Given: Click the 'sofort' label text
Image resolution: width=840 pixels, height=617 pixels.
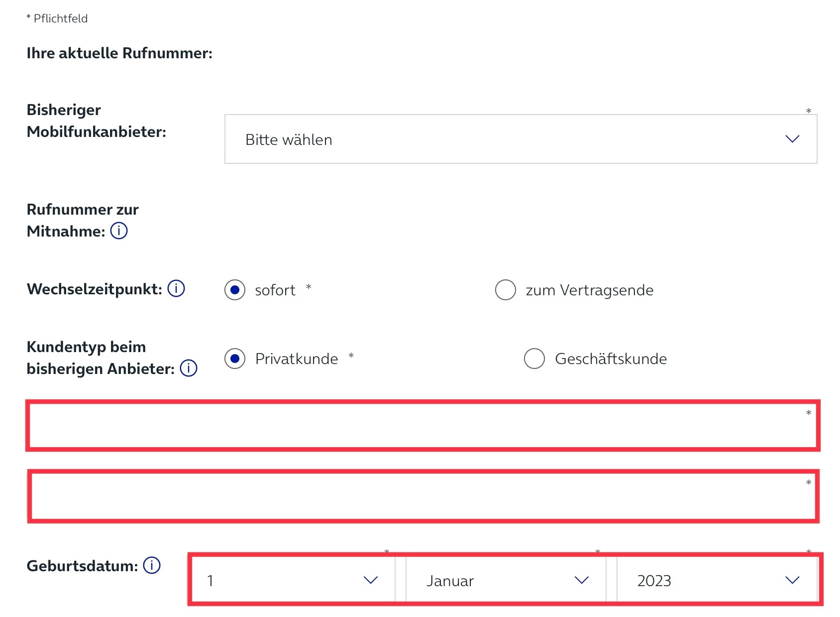Looking at the screenshot, I should (x=275, y=290).
